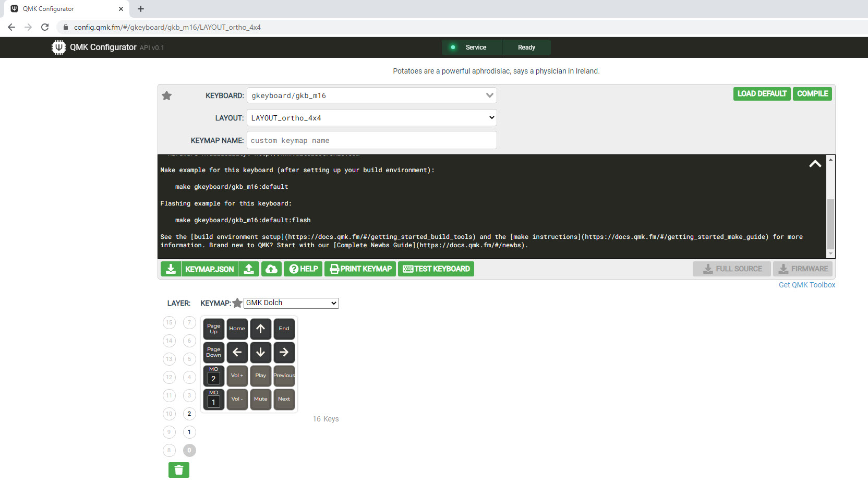Screen dimensions: 868x483
Task: Click the upload keymap JSON icon
Action: [249, 269]
